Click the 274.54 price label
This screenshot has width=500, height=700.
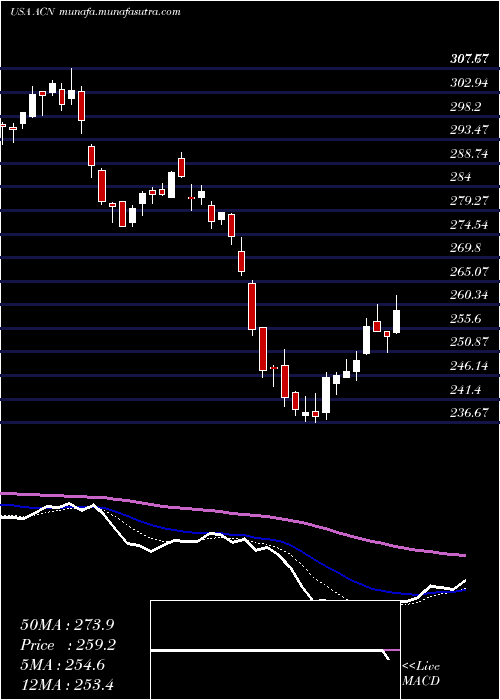pyautogui.click(x=469, y=225)
